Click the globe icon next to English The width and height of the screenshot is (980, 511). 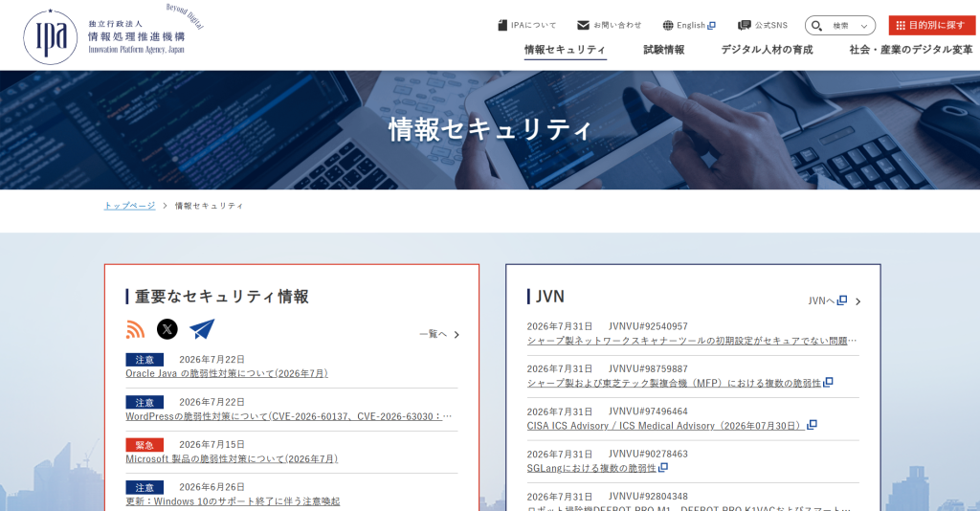click(x=668, y=25)
